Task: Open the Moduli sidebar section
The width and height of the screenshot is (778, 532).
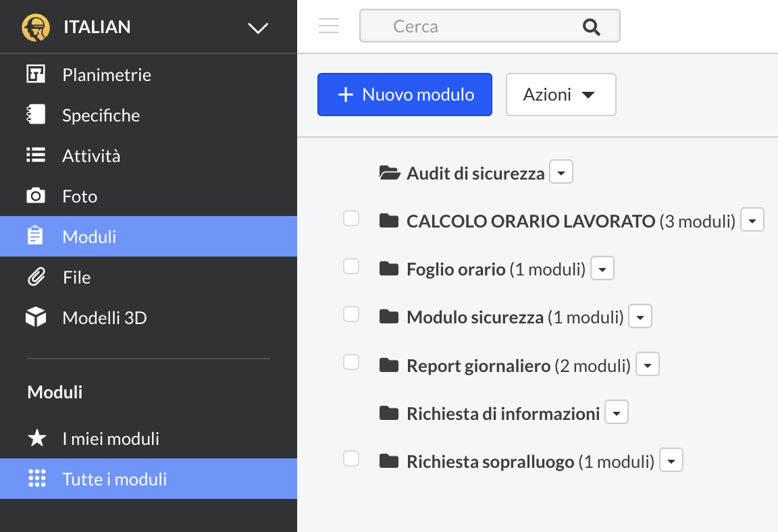Action: (149, 236)
